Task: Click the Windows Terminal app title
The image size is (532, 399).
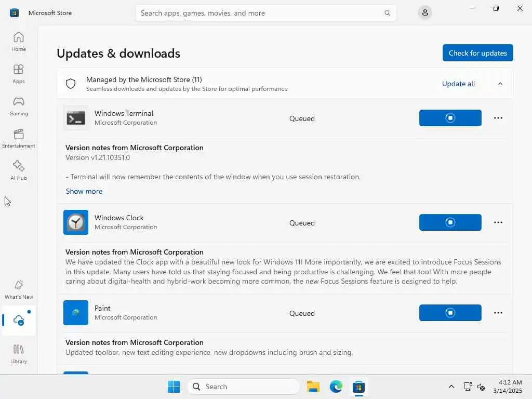Action: [124, 113]
